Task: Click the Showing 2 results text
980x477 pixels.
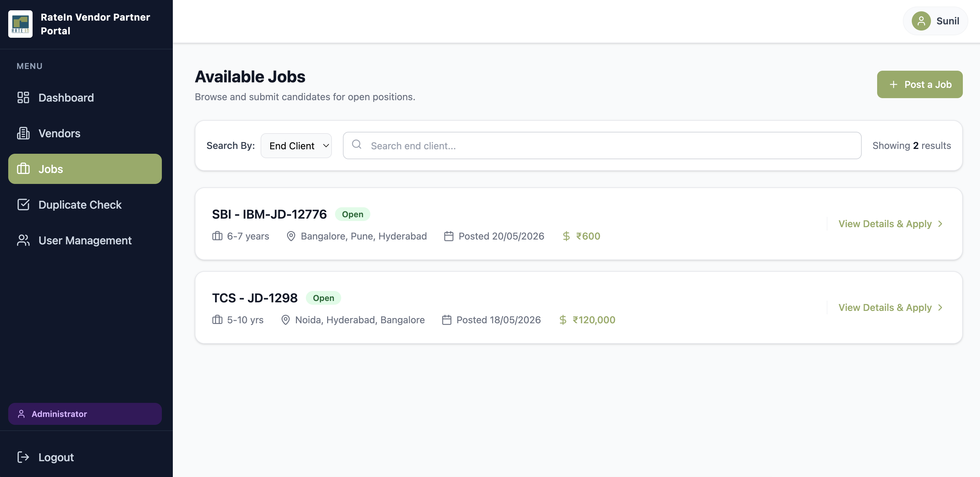Action: pyautogui.click(x=911, y=146)
